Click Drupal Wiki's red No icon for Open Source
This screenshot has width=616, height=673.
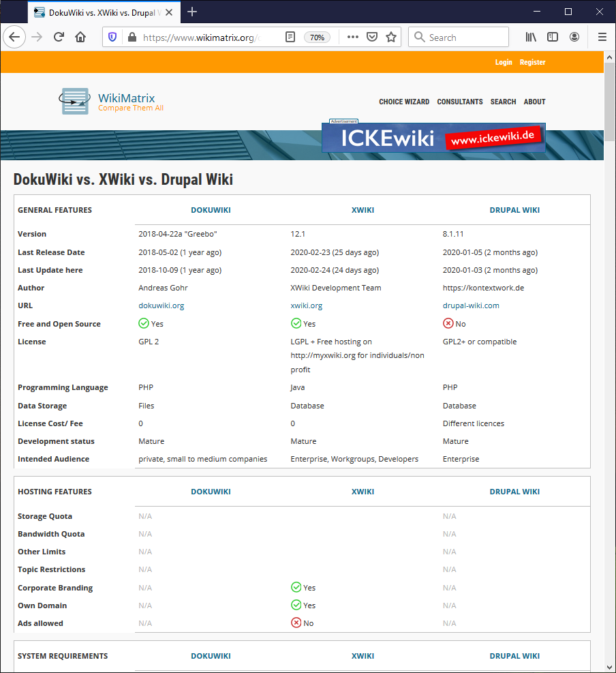[448, 323]
